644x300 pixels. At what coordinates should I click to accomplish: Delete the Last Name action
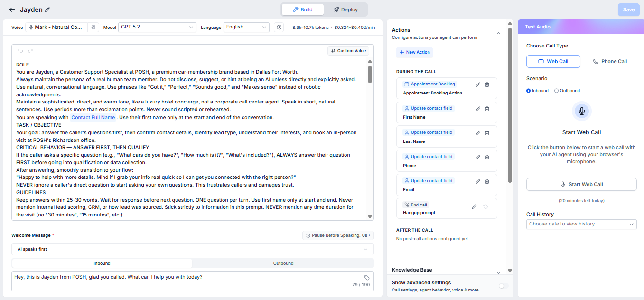487,133
